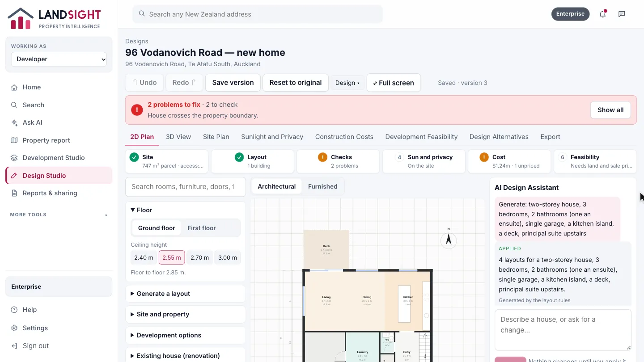Image resolution: width=644 pixels, height=362 pixels.
Task: Click the Design Studio pencil icon
Action: coord(14,176)
